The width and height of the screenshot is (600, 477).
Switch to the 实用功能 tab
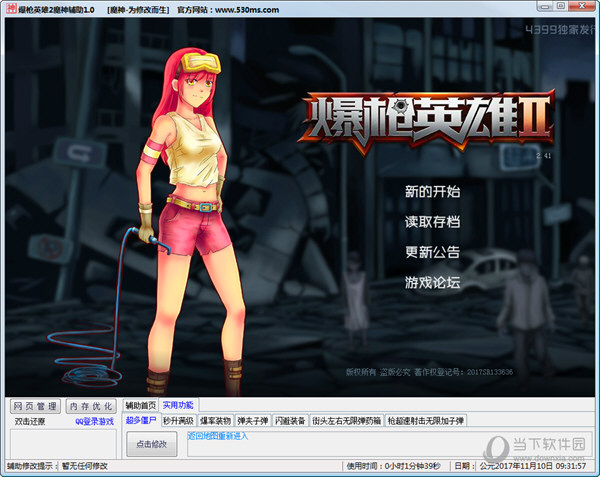click(178, 405)
